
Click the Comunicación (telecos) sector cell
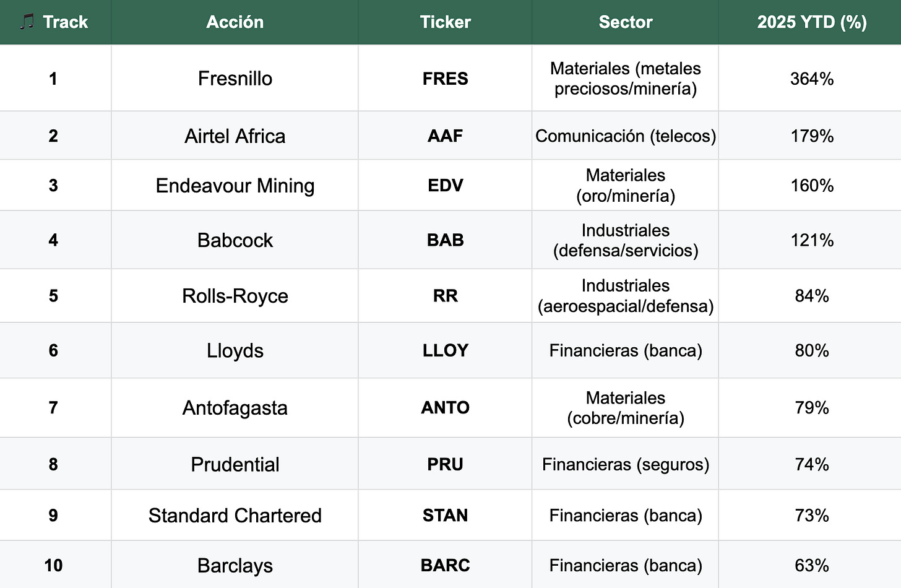(x=625, y=136)
